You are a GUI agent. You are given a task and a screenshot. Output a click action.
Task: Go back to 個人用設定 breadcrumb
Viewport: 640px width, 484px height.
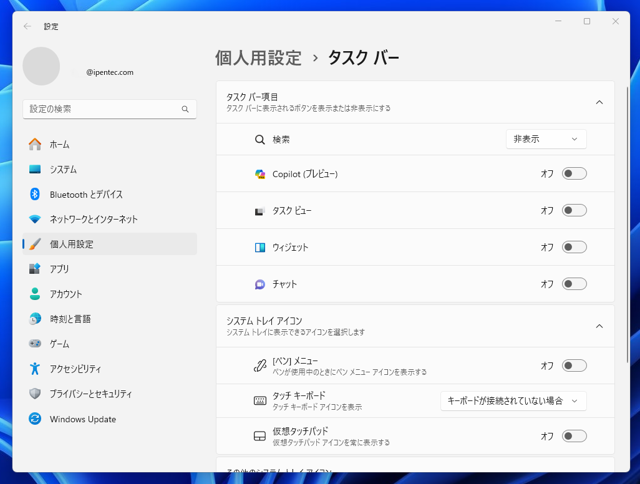pyautogui.click(x=258, y=58)
